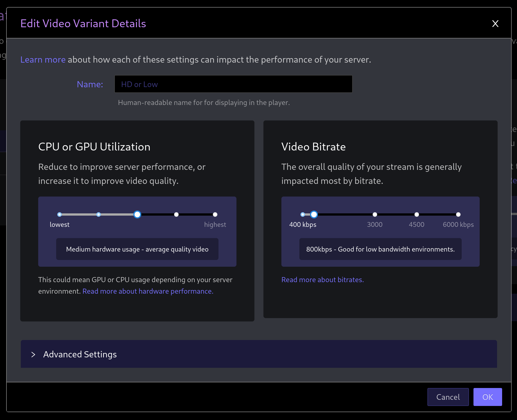
Task: Click the CPU utilization slider handle
Action: [x=137, y=214]
